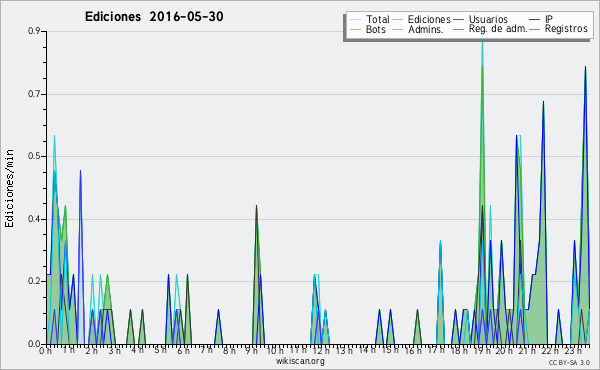Screen dimensions: 600x370
Task: Click the y-axis value 0.9
Action: click(34, 31)
